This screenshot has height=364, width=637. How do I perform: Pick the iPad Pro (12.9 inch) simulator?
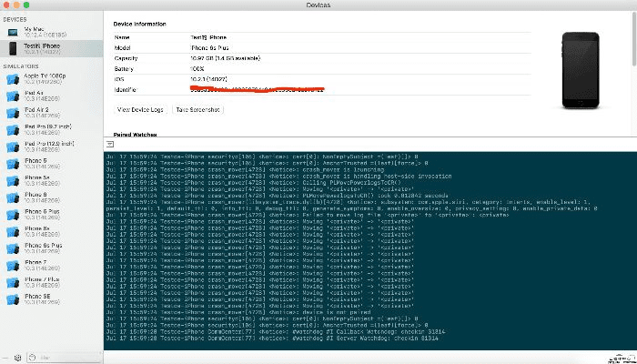click(x=45, y=146)
